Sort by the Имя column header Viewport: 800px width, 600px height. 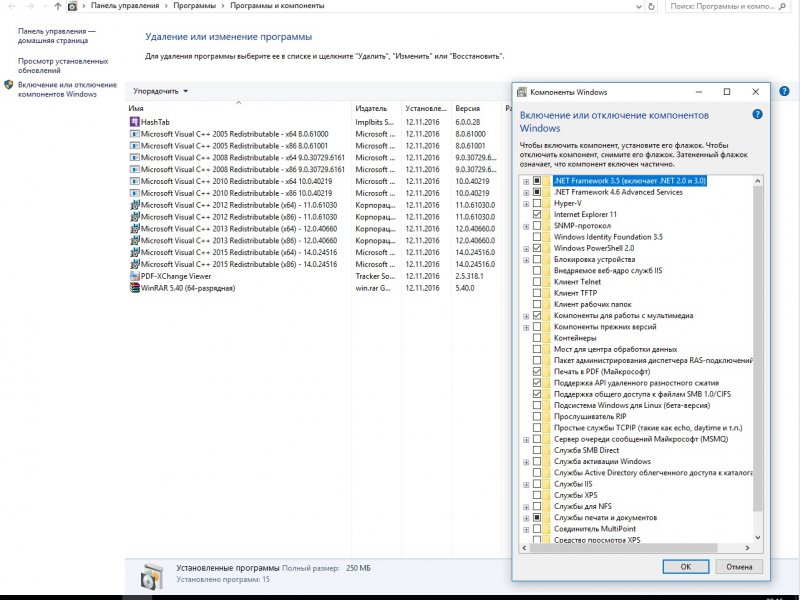coord(239,108)
